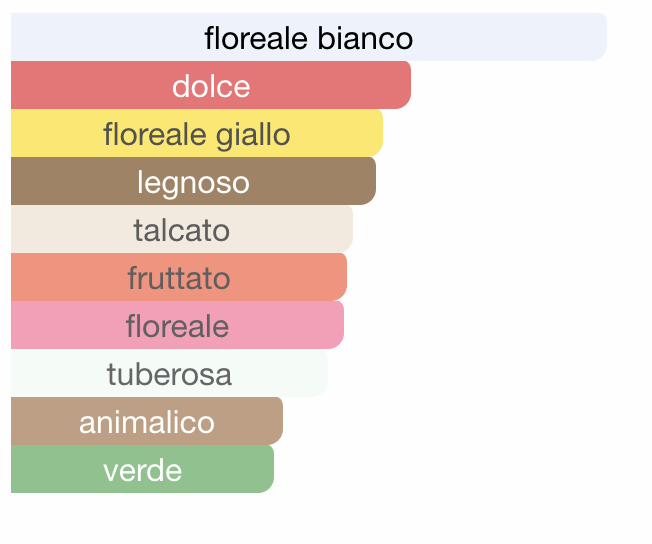Click the pink floreale bar

pos(177,325)
